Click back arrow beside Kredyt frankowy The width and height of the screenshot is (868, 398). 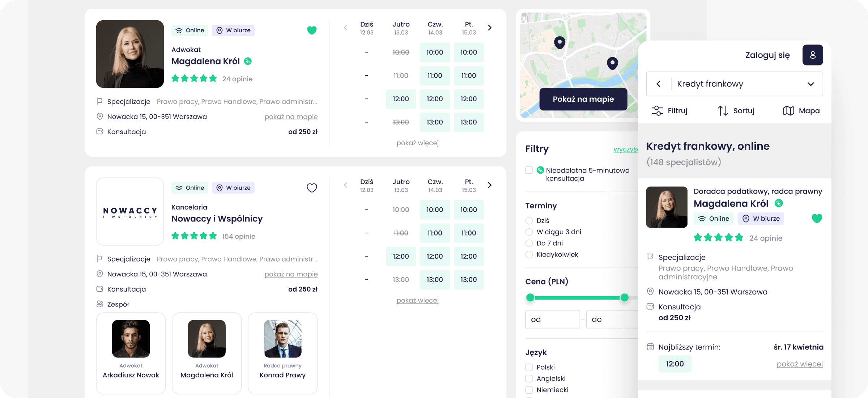pyautogui.click(x=659, y=84)
